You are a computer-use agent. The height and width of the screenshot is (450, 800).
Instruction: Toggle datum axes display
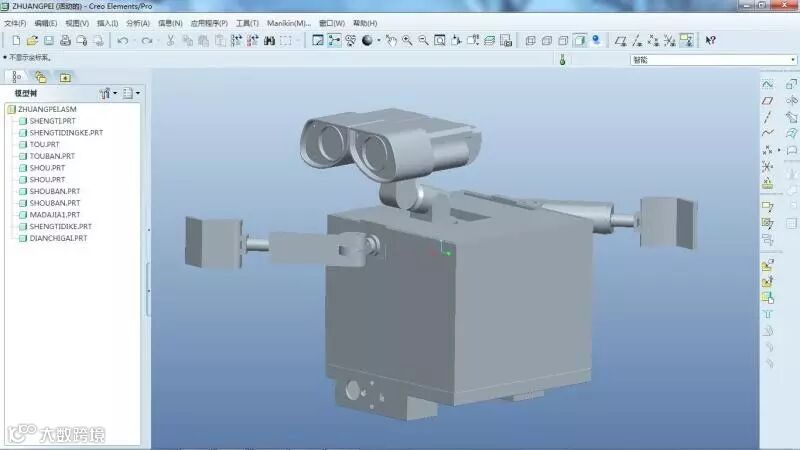coord(637,40)
